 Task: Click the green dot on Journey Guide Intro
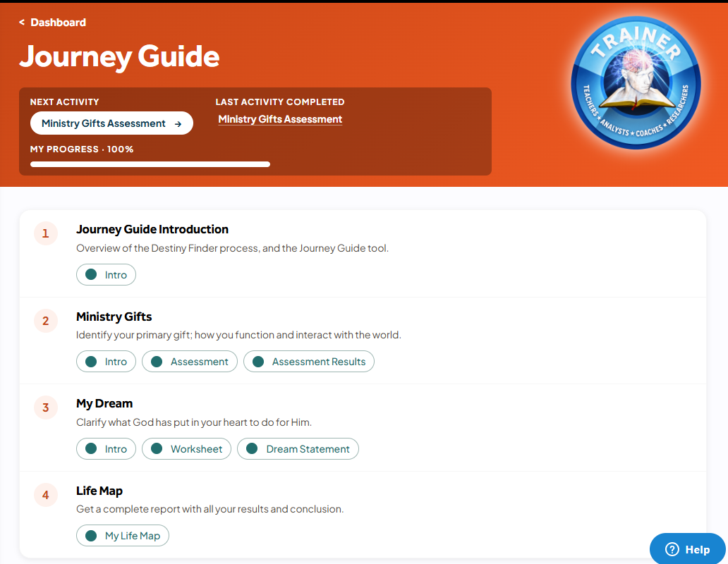(x=91, y=274)
